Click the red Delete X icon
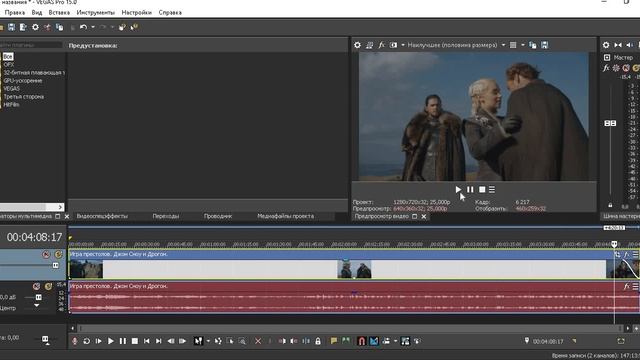Viewport: 640px width, 360px height. click(258, 341)
